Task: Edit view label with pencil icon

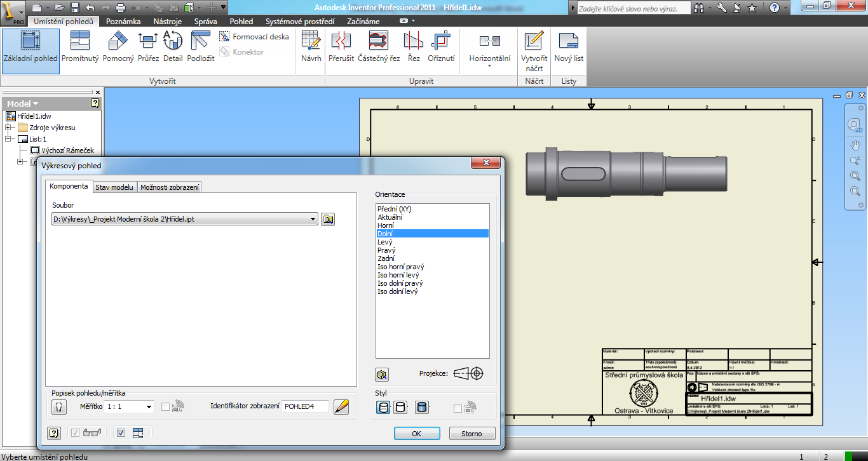Action: click(342, 407)
